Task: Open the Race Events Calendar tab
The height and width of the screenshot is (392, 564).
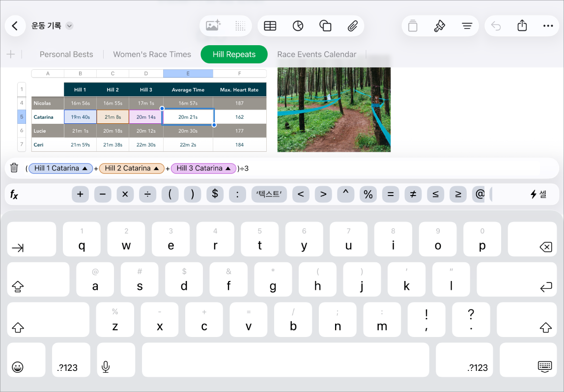Action: pyautogui.click(x=316, y=55)
